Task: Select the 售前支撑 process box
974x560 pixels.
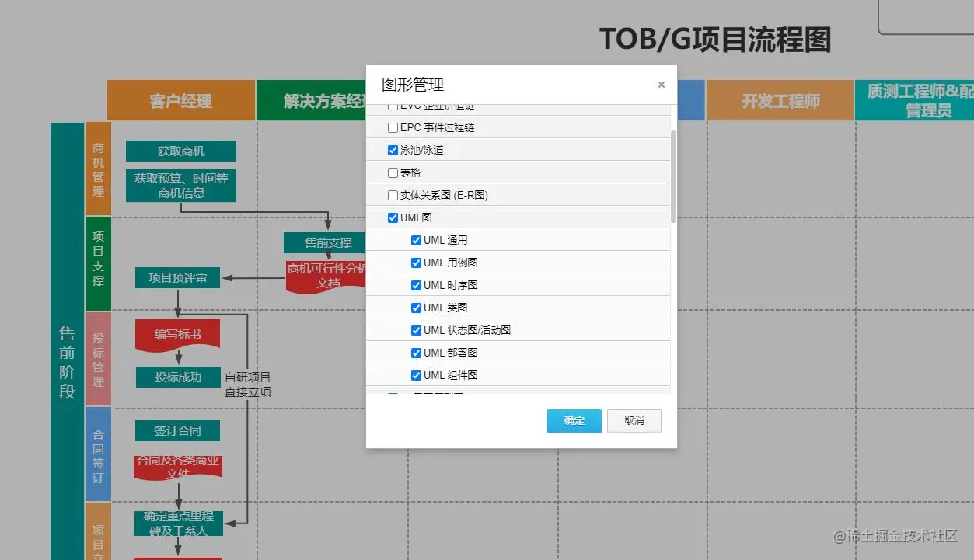Action: point(325,243)
